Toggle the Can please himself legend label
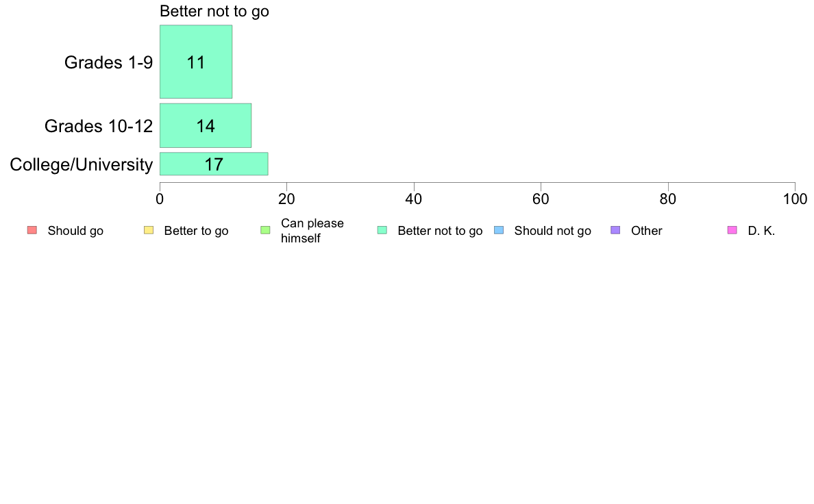Screen dimensions: 814x504 point(312,231)
